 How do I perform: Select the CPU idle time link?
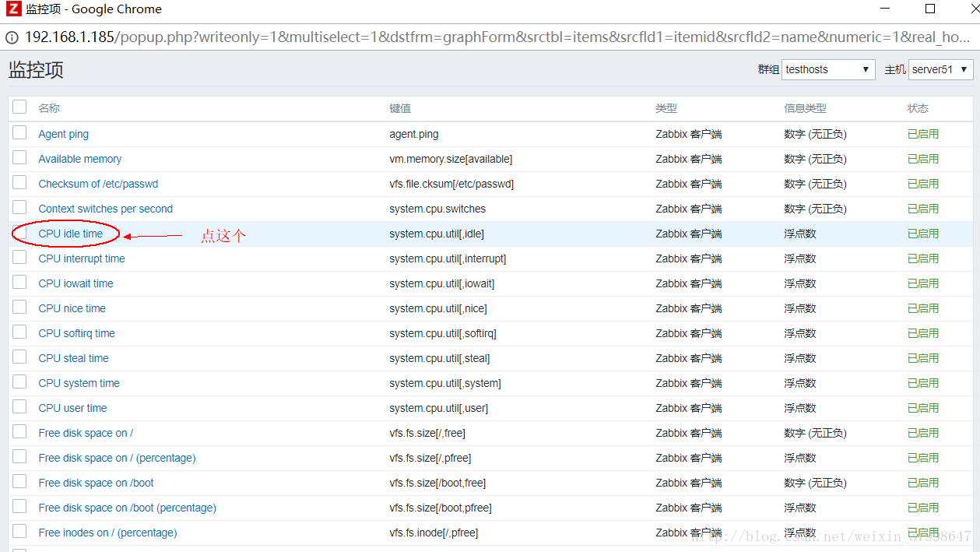click(x=71, y=234)
